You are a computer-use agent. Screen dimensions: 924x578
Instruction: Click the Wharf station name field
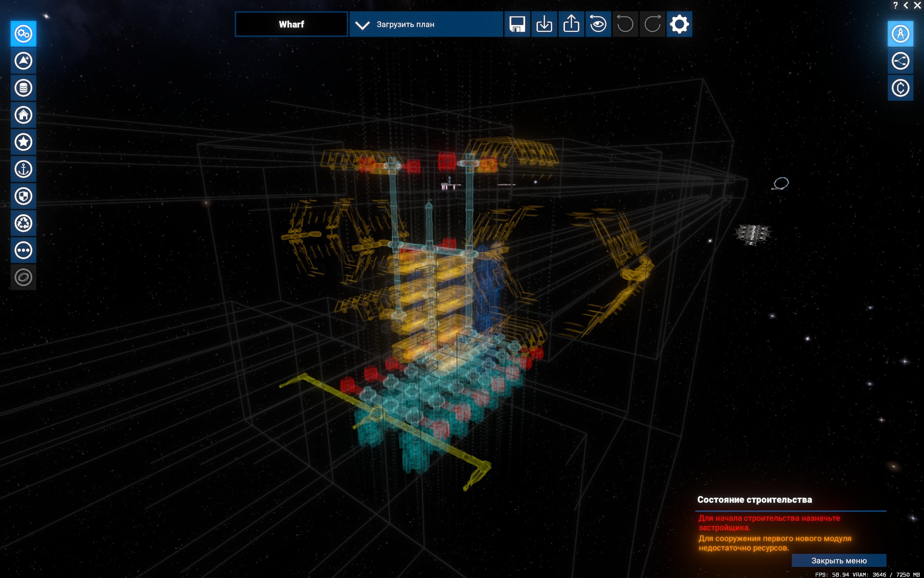click(x=291, y=25)
